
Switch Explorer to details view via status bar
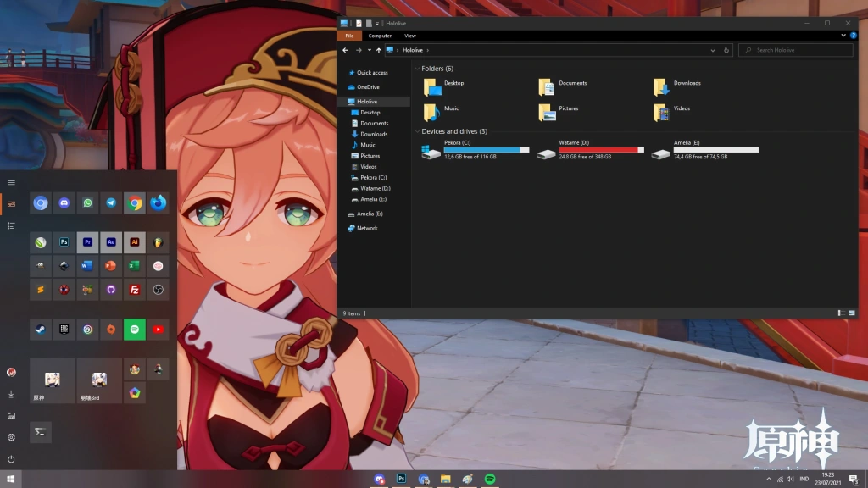[841, 313]
